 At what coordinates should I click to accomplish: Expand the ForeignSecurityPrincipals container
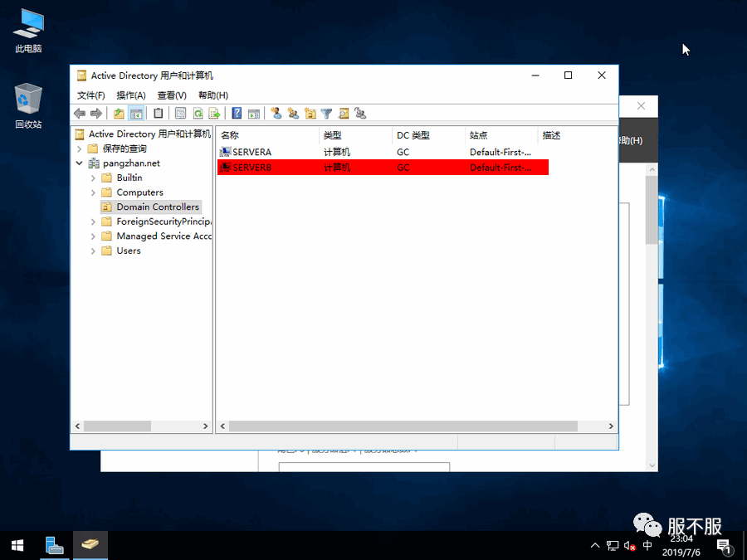[93, 222]
